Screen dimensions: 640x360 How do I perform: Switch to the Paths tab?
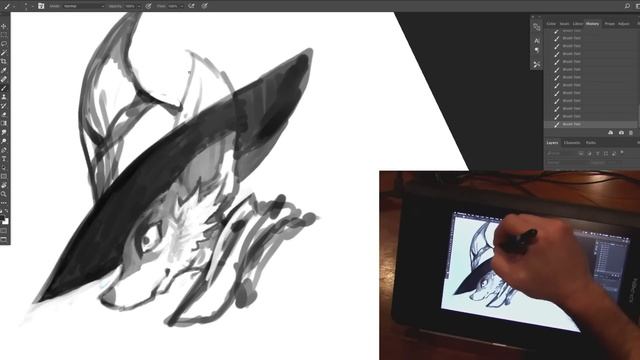pyautogui.click(x=591, y=142)
